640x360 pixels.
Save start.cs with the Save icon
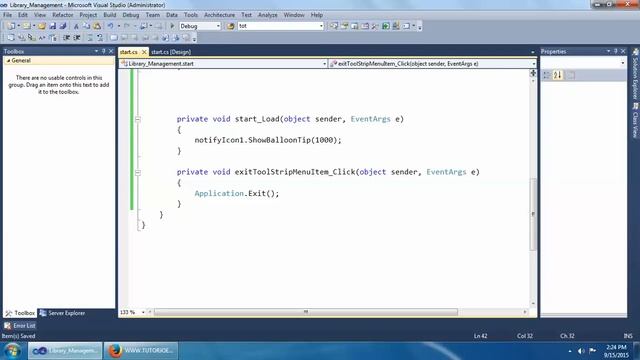tap(53, 26)
